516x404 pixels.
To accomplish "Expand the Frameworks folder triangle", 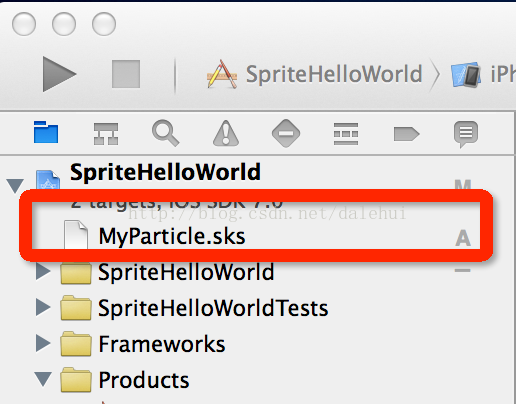I will [43, 343].
